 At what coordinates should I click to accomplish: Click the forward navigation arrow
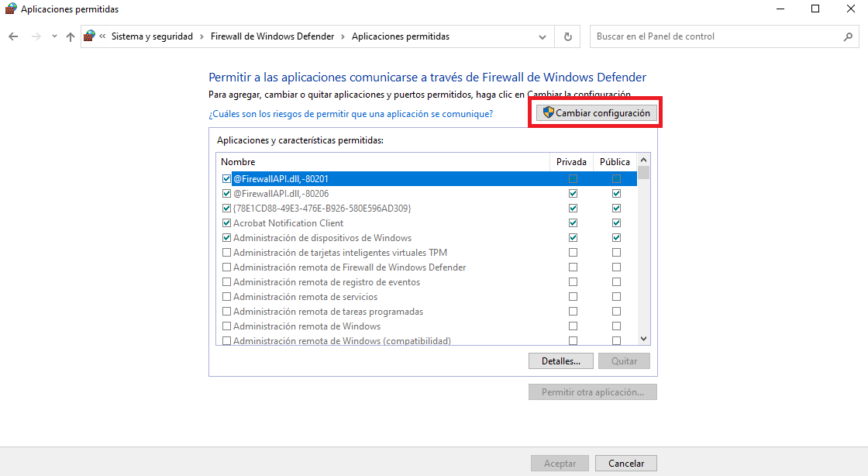36,36
